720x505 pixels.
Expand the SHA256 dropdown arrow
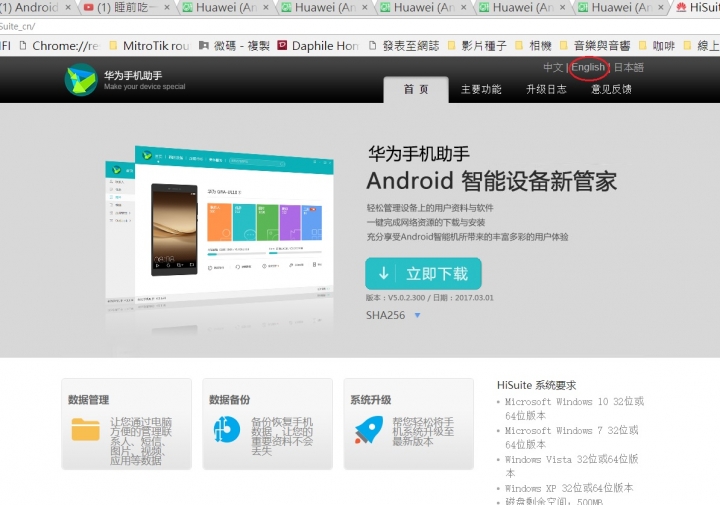coord(417,315)
